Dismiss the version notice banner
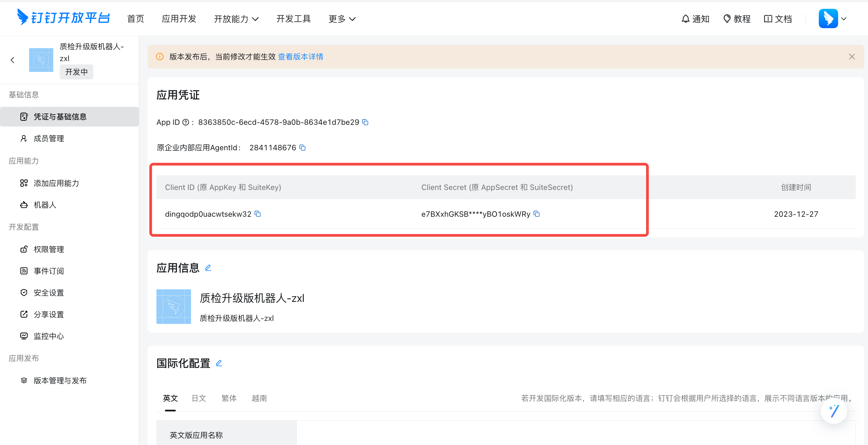Image resolution: width=868 pixels, height=445 pixels. tap(852, 56)
